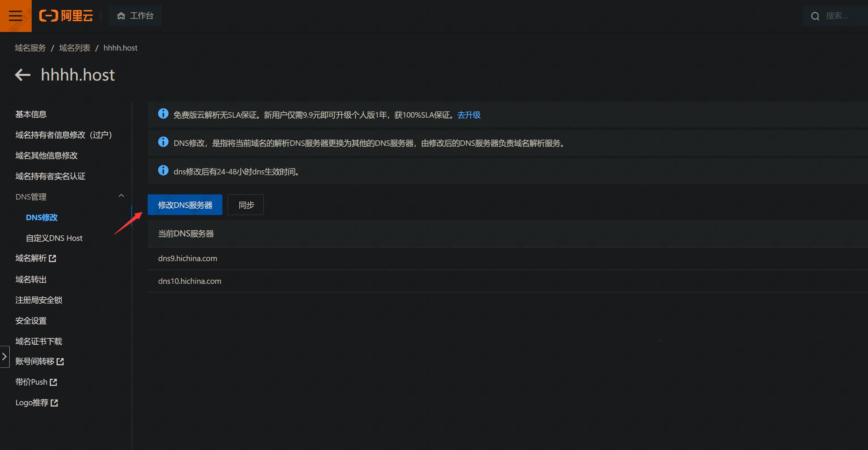Go to 域名列表 breadcrumb
The image size is (868, 450).
(75, 48)
